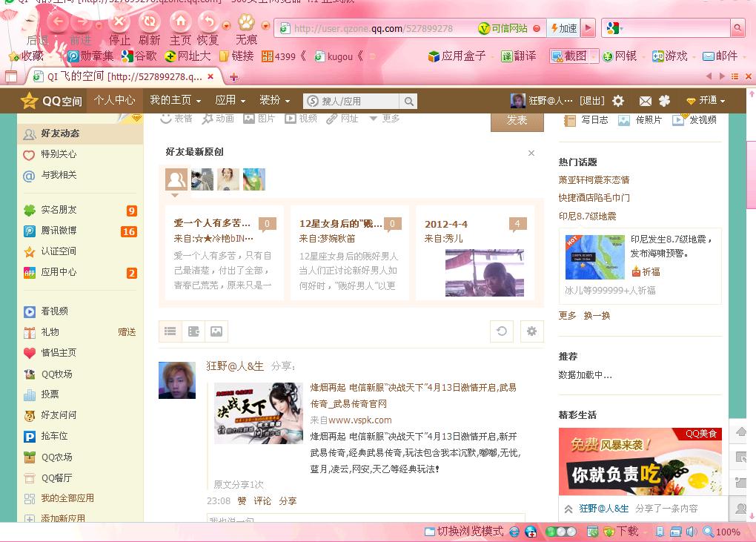Viewport: 756px width, 542px height.
Task: Refresh the friends feed icon
Action: click(502, 331)
